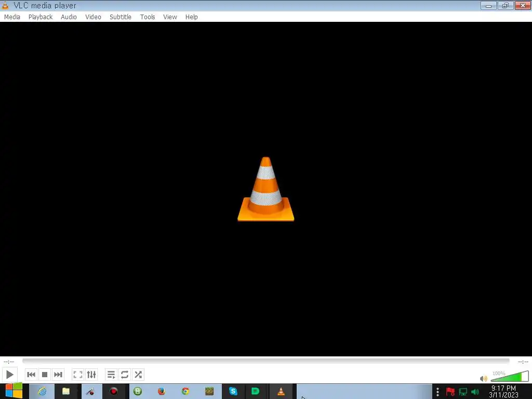
Task: Toggle random shuffle playback
Action: pos(138,375)
